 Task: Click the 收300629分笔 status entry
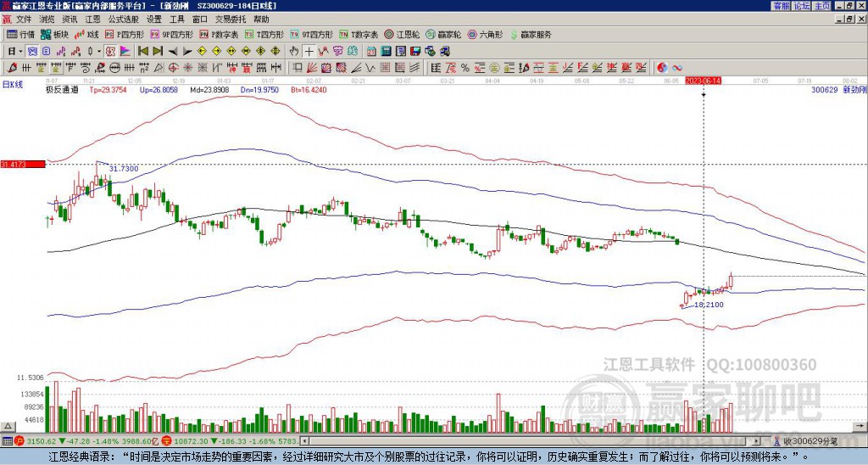[x=807, y=441]
